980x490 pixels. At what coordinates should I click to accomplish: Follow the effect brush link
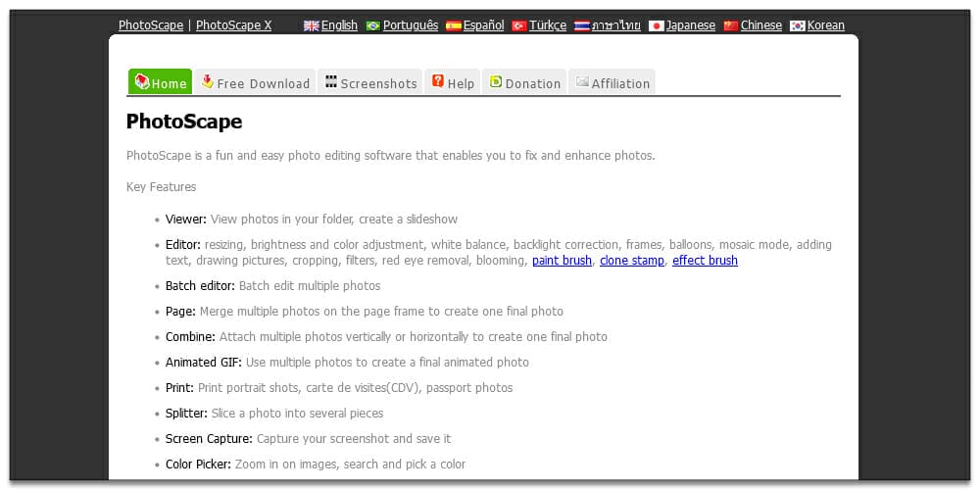(x=705, y=261)
